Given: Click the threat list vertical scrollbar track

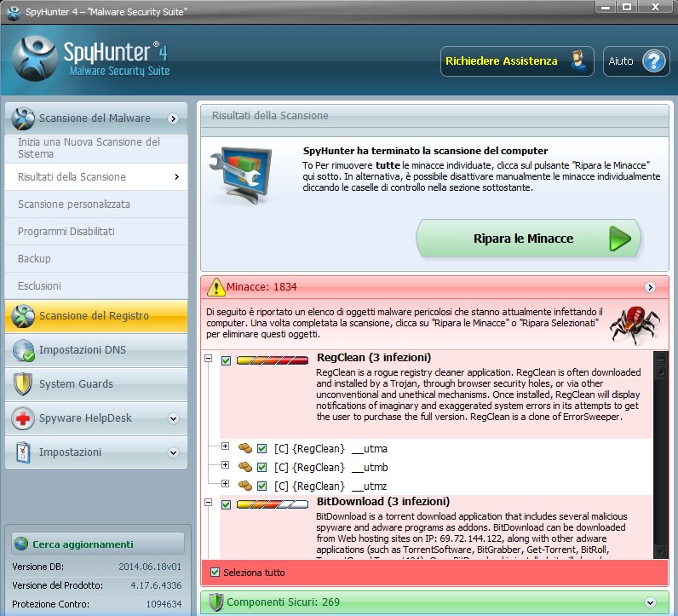Looking at the screenshot, I should pyautogui.click(x=661, y=462).
